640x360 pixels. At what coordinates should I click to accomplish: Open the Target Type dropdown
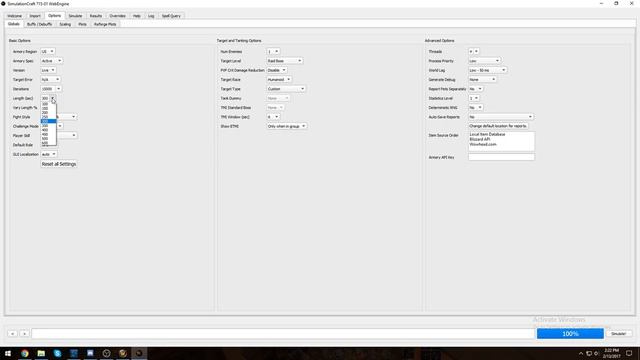pos(286,89)
